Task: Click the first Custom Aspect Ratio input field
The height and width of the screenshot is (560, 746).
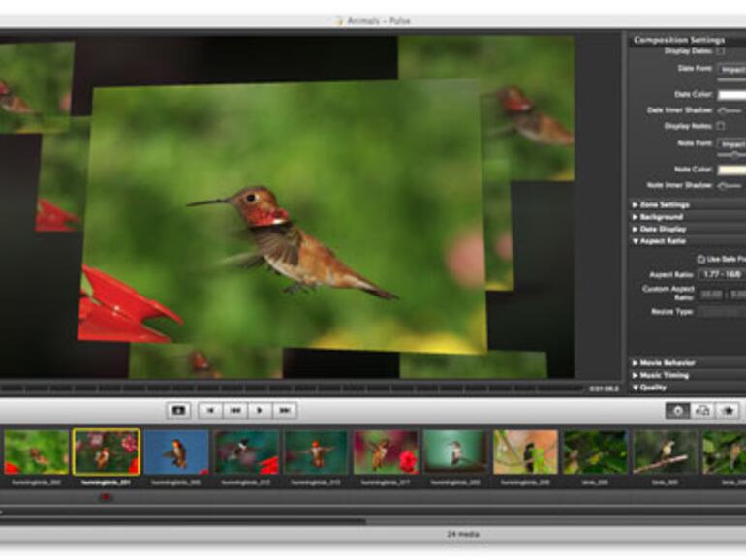Action: [x=711, y=295]
